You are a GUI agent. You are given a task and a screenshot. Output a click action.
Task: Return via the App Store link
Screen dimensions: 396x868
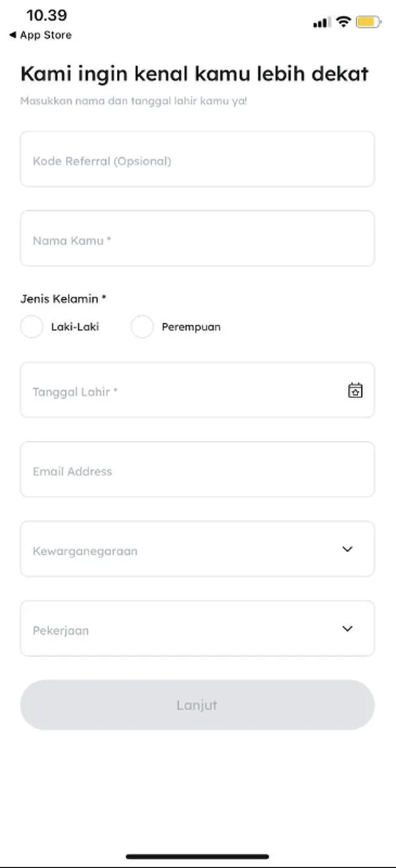pyautogui.click(x=46, y=35)
